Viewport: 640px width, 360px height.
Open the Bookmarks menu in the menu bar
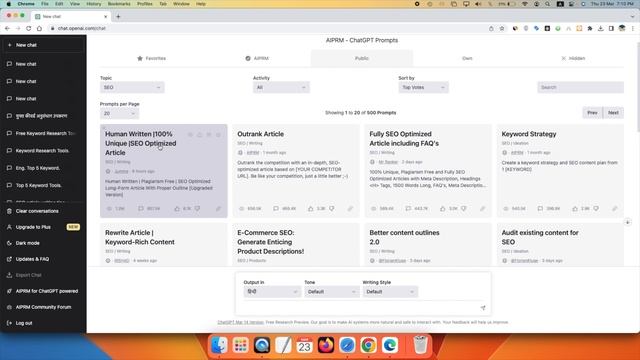click(119, 4)
